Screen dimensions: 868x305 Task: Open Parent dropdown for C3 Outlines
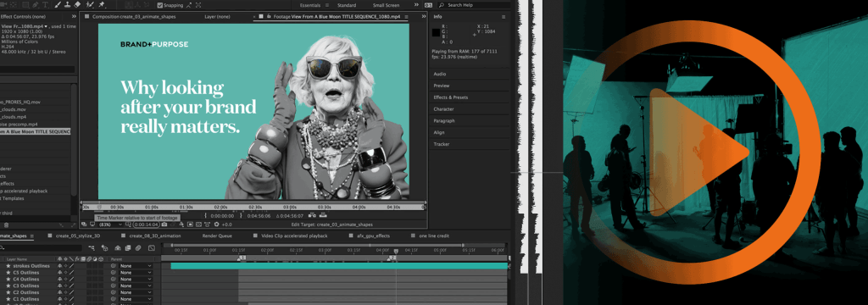tap(136, 286)
